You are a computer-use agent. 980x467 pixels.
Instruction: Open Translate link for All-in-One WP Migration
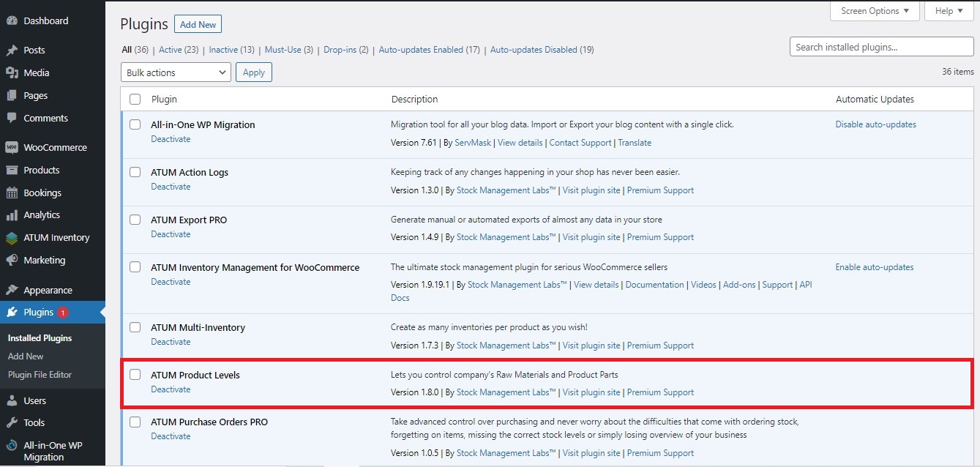click(635, 143)
